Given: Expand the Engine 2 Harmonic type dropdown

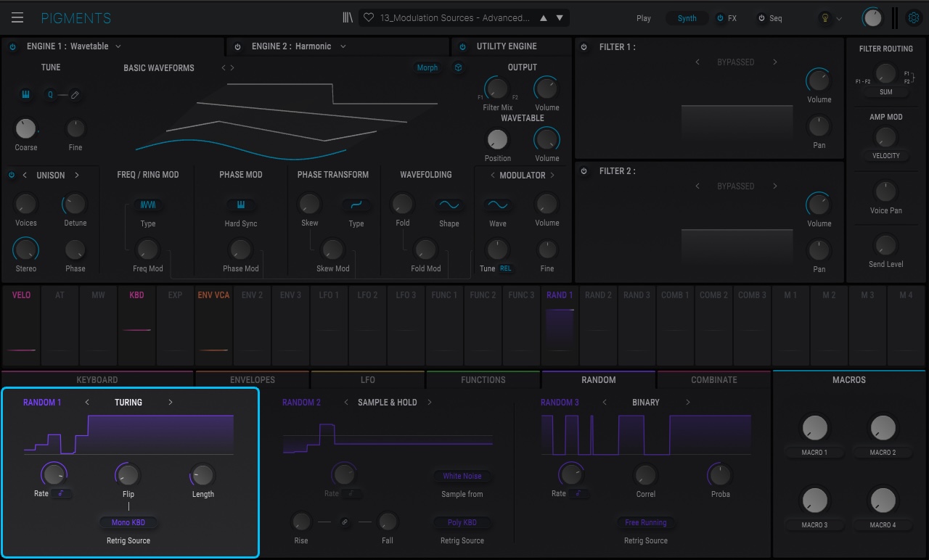Looking at the screenshot, I should 299,46.
